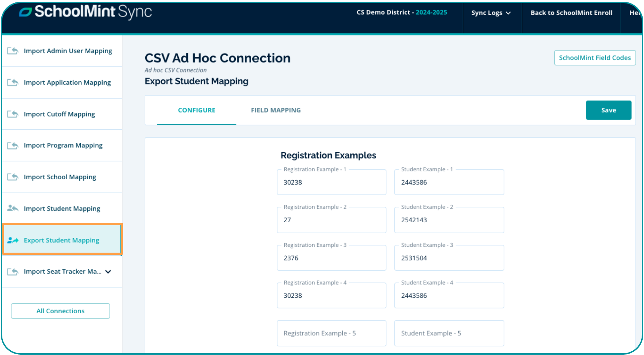Click the Import Application Mapping icon

(13, 82)
